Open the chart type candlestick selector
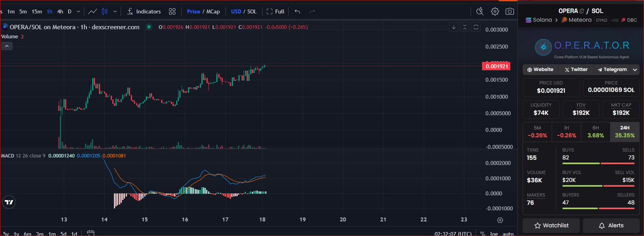The image size is (644, 236). tap(105, 11)
